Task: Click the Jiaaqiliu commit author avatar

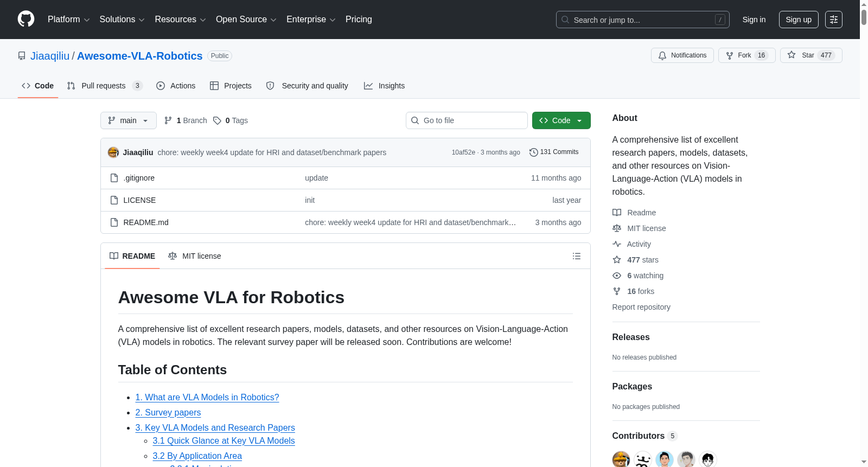Action: tap(113, 152)
